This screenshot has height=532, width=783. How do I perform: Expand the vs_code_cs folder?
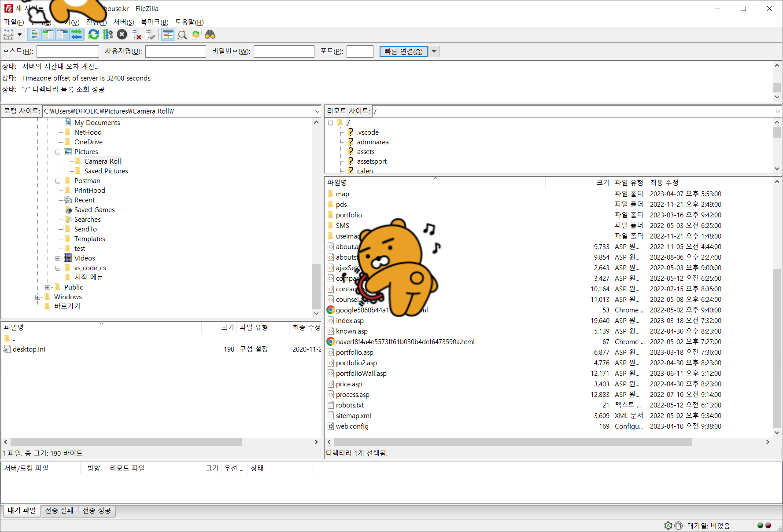click(x=58, y=268)
